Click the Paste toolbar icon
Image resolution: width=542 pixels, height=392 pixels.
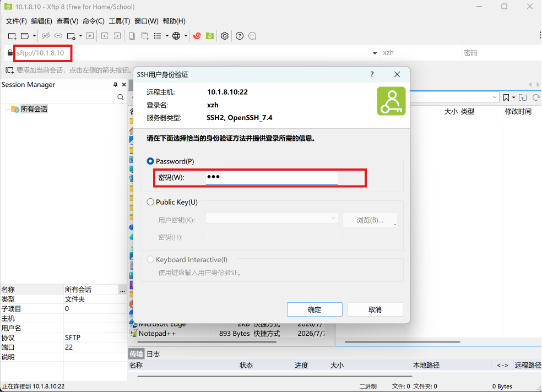click(145, 36)
